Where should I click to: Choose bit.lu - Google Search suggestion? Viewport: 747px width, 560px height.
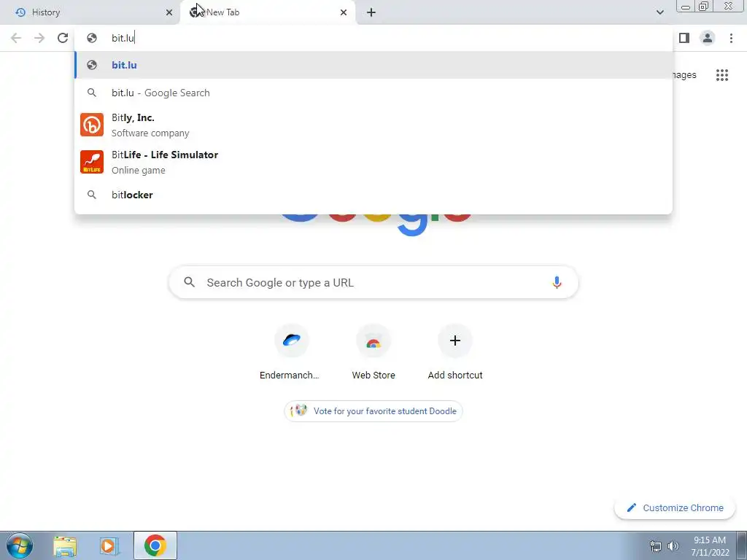click(x=373, y=93)
